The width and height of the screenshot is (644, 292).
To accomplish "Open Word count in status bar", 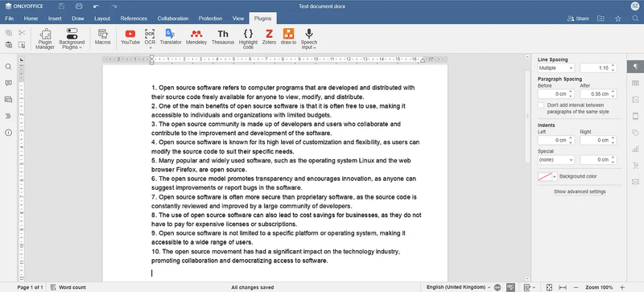I will coord(68,287).
